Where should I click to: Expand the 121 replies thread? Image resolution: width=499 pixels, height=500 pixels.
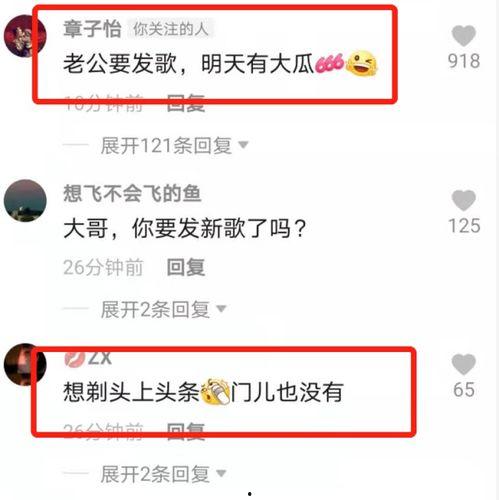point(174,145)
